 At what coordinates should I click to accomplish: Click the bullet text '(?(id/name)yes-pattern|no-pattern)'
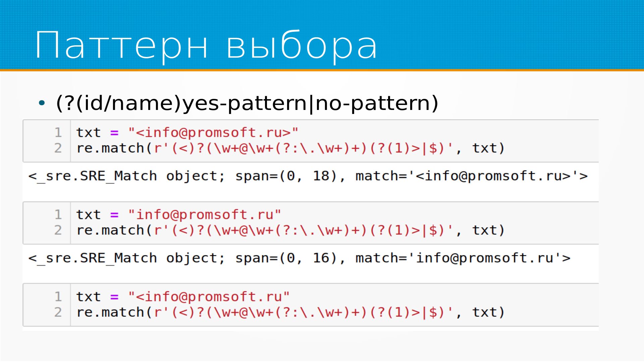click(247, 103)
